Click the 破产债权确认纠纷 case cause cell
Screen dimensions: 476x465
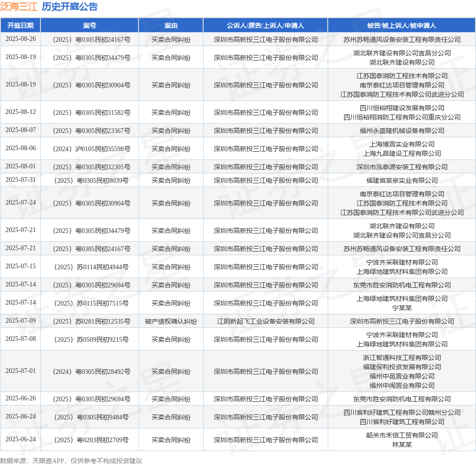pyautogui.click(x=171, y=321)
